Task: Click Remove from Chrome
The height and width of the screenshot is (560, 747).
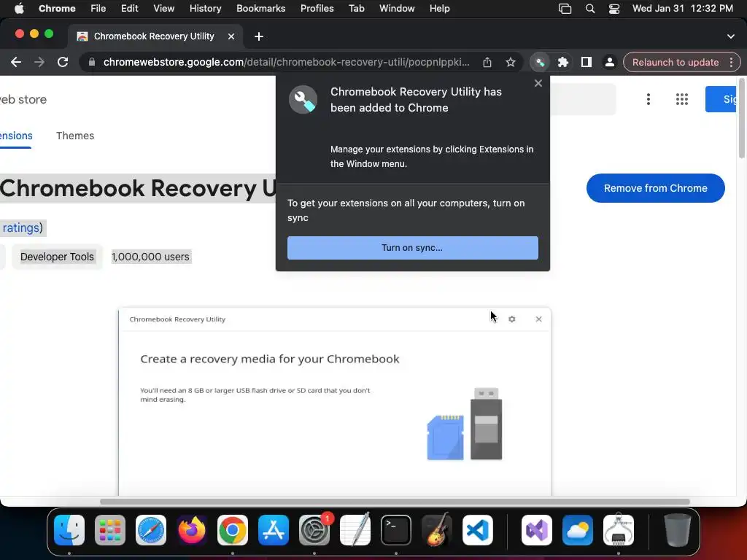Action: click(656, 188)
